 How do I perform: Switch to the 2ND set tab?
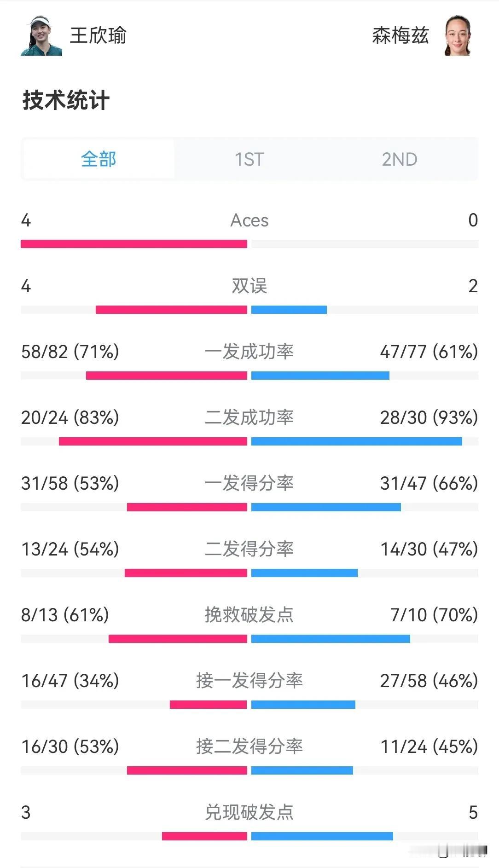(400, 159)
